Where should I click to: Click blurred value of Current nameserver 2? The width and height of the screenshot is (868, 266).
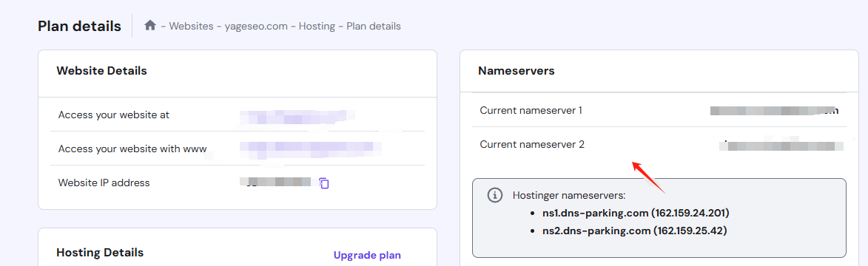[781, 146]
